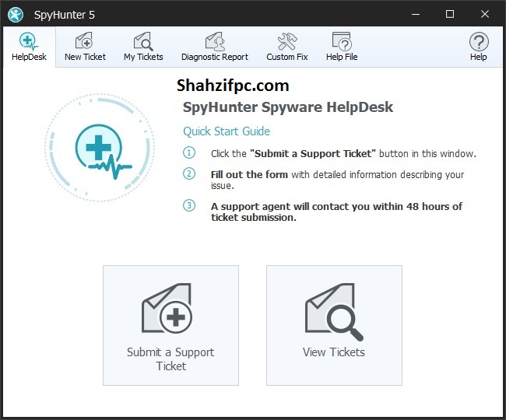The height and width of the screenshot is (420, 506).
Task: Click the large circular HelpDesk emblem
Action: coord(99,150)
